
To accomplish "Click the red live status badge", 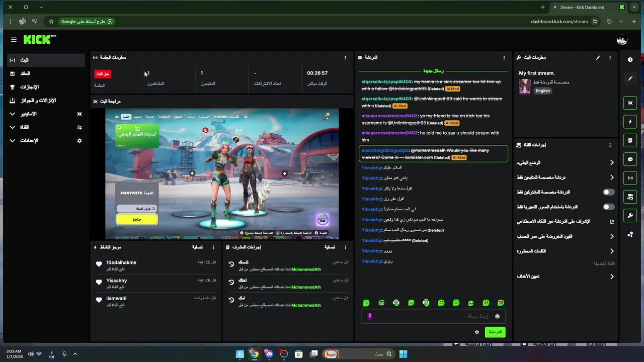I will click(x=103, y=74).
